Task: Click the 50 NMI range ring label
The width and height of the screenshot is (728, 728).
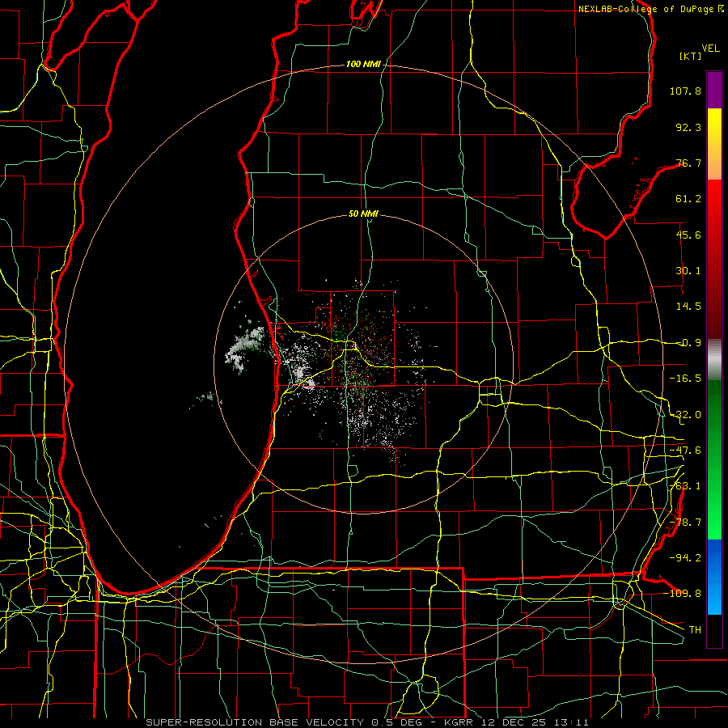Action: [363, 214]
